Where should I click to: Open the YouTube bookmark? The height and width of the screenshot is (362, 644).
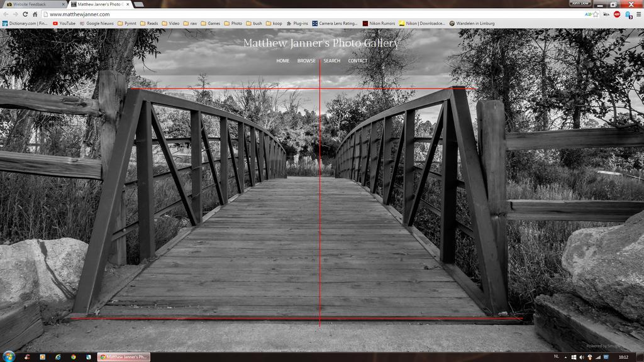pyautogui.click(x=64, y=23)
